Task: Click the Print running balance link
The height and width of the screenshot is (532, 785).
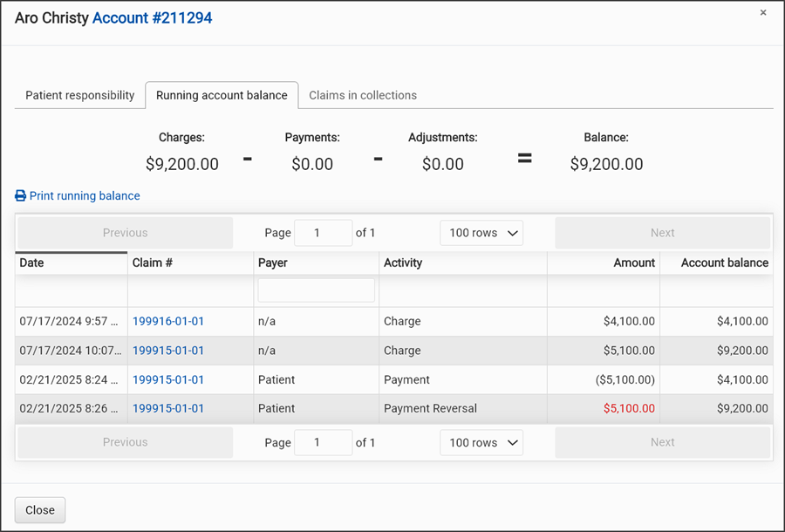Action: [85, 196]
